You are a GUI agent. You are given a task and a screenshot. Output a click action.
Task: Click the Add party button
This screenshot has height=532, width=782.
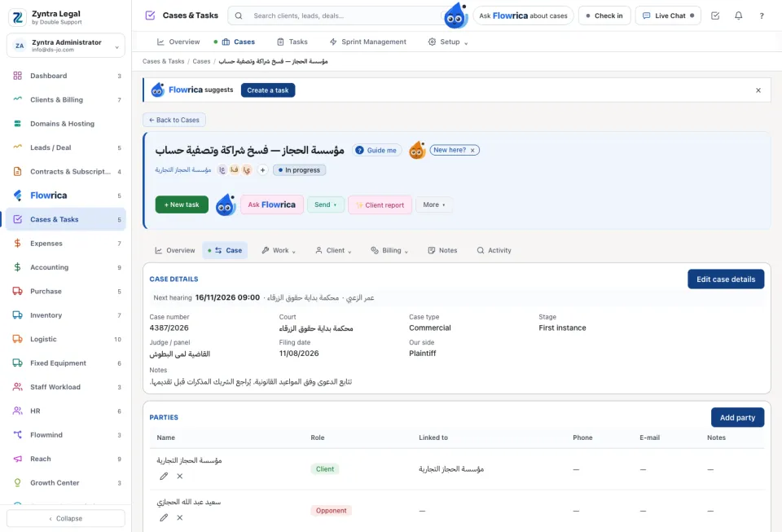pyautogui.click(x=737, y=418)
